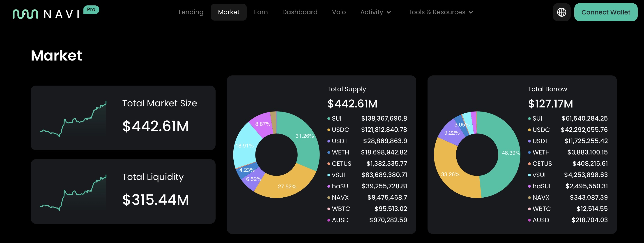Switch to the Volo tab
This screenshot has width=644, height=243.
[x=339, y=12]
